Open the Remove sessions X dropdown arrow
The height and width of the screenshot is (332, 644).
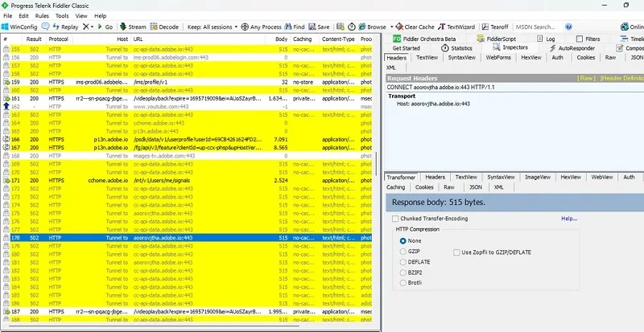[x=92, y=27]
